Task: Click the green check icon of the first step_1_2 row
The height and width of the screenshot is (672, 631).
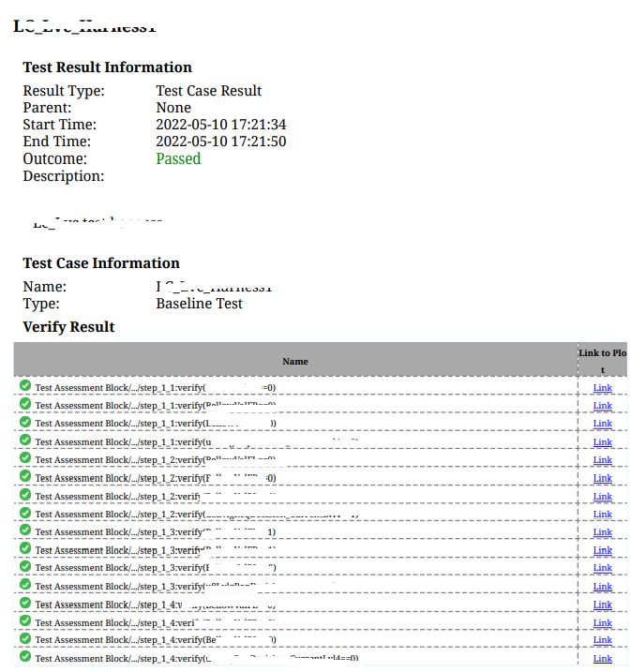Action: pos(25,458)
